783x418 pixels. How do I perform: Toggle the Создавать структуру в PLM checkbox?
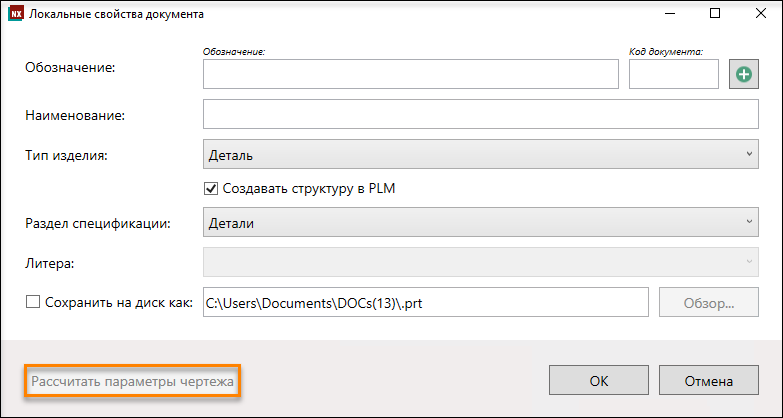(211, 189)
